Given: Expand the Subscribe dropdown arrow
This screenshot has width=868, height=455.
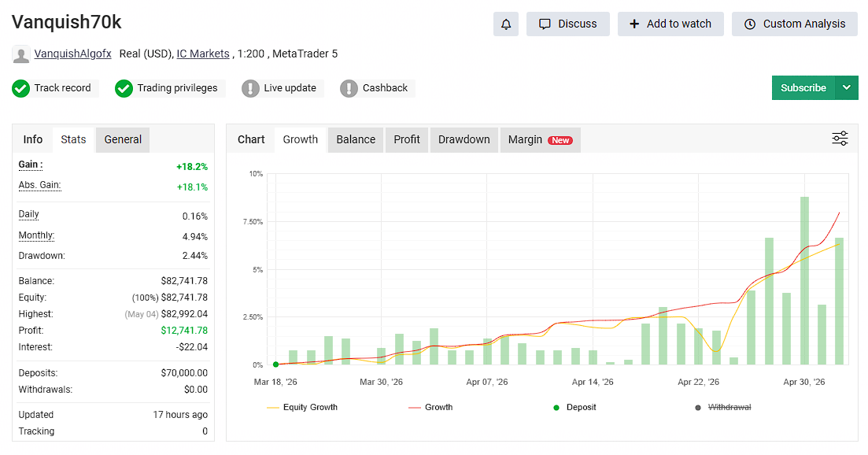Looking at the screenshot, I should click(x=847, y=88).
